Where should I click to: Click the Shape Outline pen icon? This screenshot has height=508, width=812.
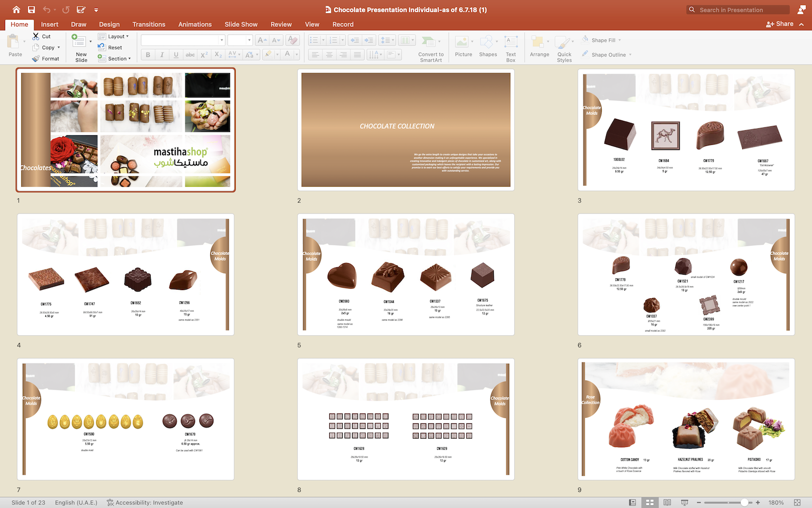[x=585, y=54]
